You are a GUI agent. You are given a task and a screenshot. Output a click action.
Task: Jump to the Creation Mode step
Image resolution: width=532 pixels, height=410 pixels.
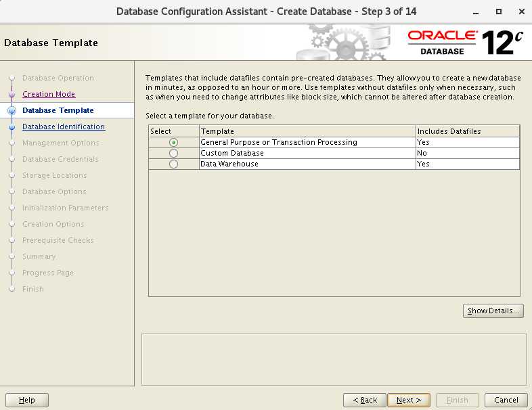click(49, 94)
